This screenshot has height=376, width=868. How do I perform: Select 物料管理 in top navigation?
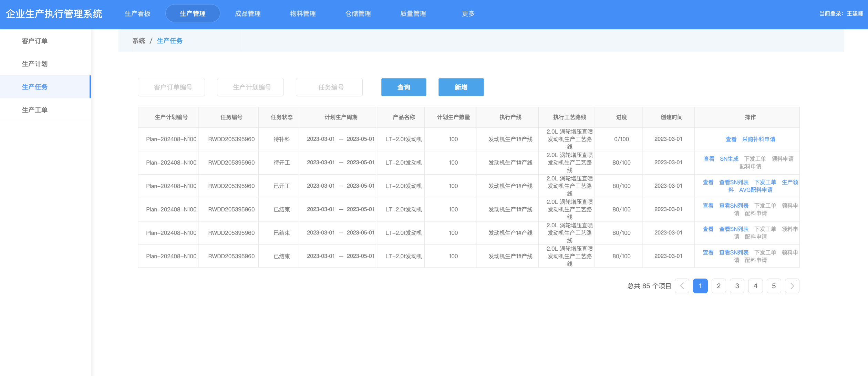pyautogui.click(x=303, y=13)
